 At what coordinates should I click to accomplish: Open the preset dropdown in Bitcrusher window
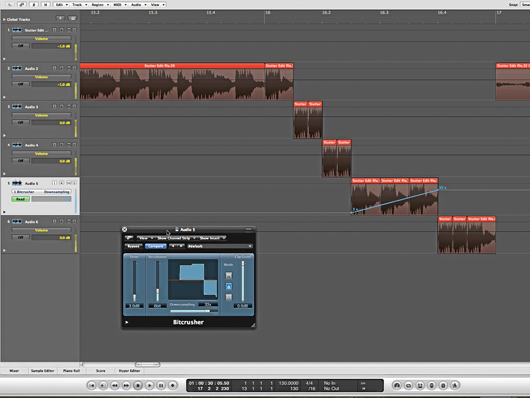(220, 246)
